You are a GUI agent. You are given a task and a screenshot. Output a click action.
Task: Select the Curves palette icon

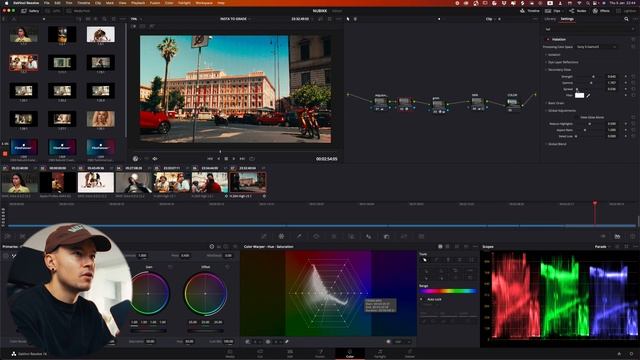point(264,236)
